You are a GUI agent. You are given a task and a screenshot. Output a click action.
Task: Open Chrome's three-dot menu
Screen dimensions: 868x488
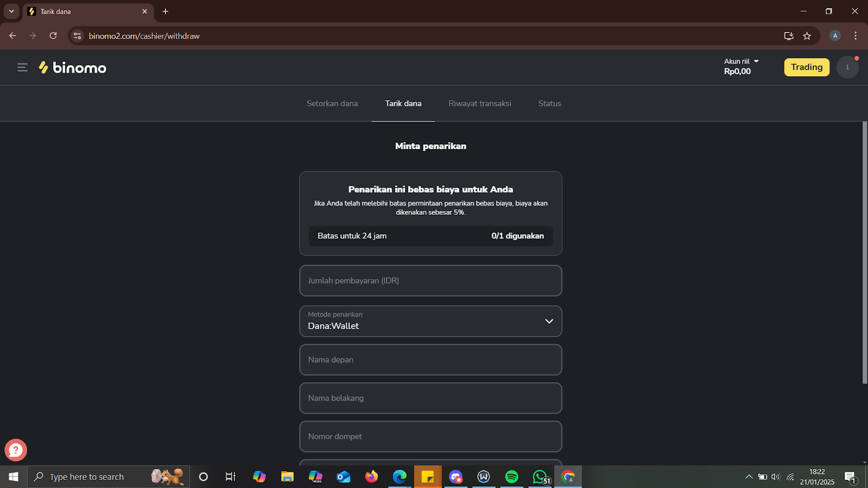(856, 35)
